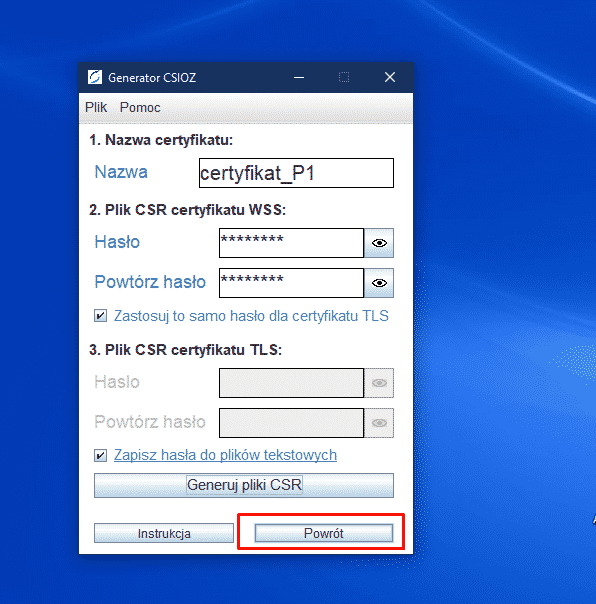Reveal WSS Powtórz hasło with eye icon
This screenshot has width=596, height=604.
[379, 283]
